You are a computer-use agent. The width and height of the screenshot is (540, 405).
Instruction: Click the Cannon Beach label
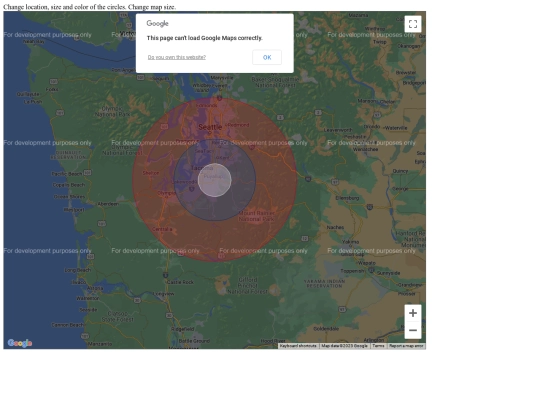click(x=68, y=325)
